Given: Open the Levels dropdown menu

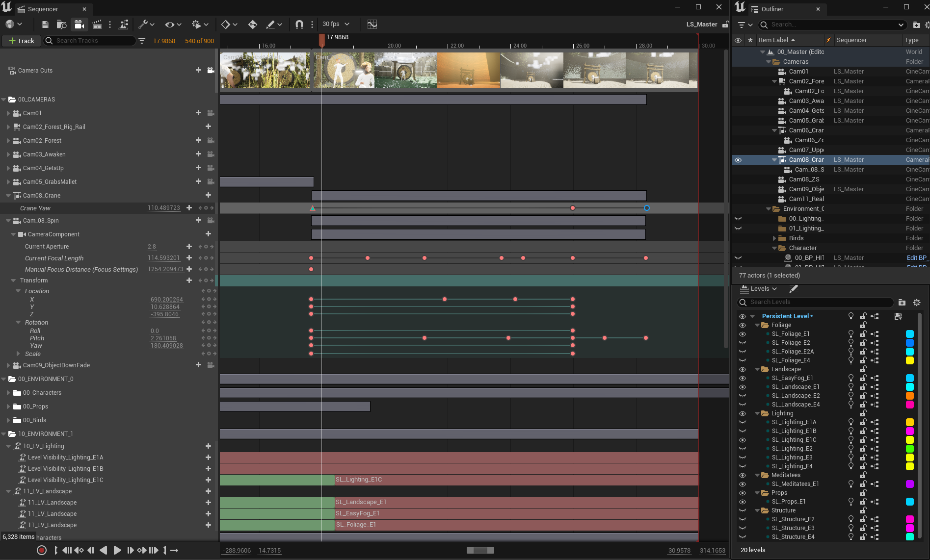Looking at the screenshot, I should (759, 289).
